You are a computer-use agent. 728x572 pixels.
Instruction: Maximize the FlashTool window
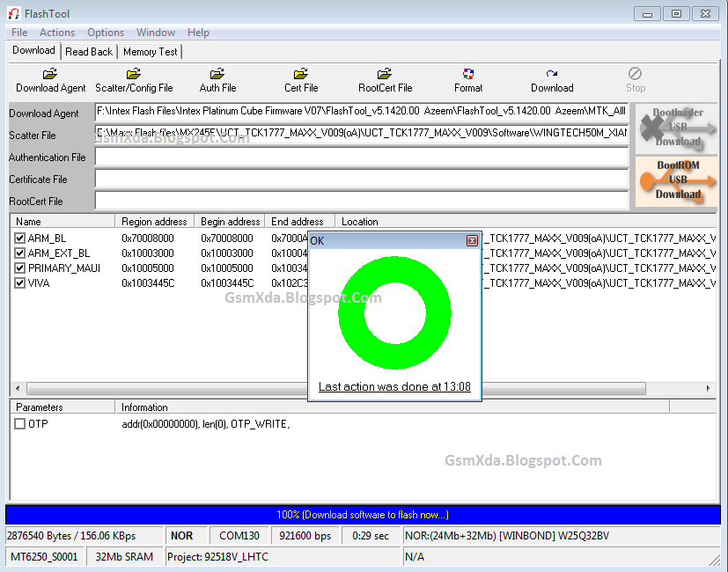click(676, 14)
